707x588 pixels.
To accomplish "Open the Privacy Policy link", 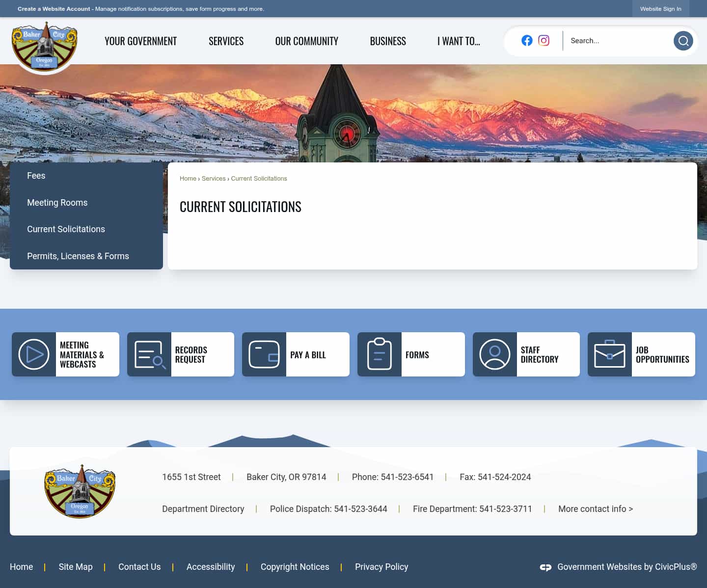I will pyautogui.click(x=381, y=567).
